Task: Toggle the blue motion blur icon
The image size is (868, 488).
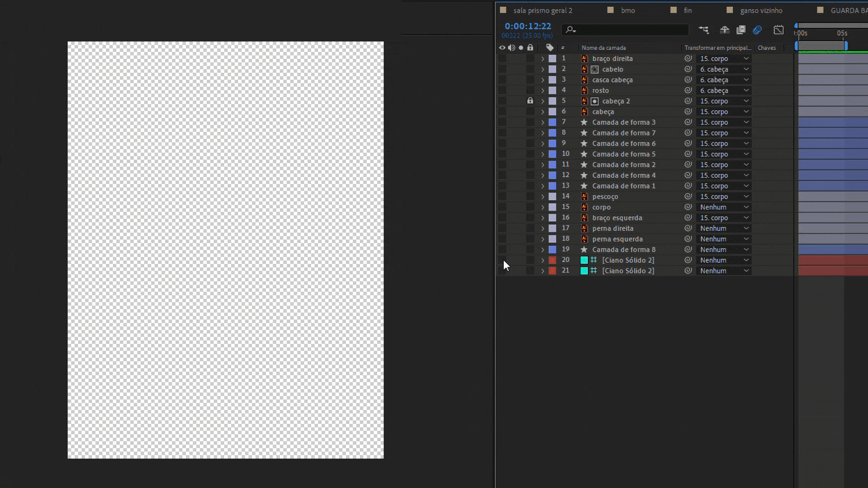Action: point(757,30)
